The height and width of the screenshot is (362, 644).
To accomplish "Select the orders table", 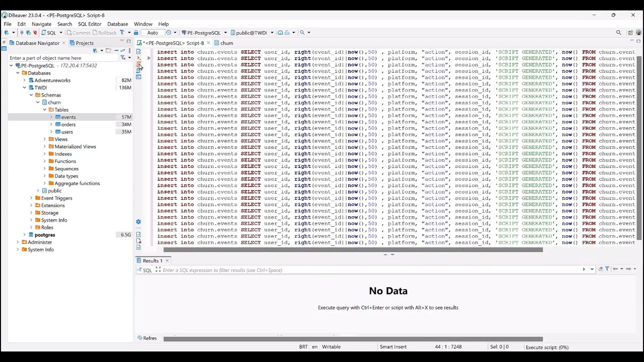I will point(68,125).
